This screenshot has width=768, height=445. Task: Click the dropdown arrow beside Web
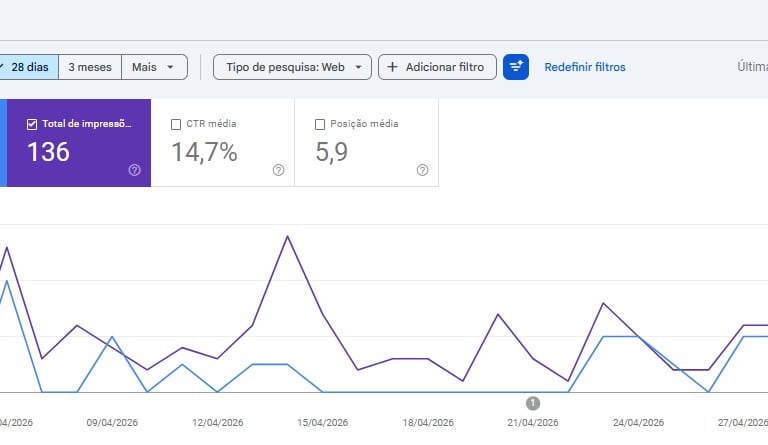[359, 67]
